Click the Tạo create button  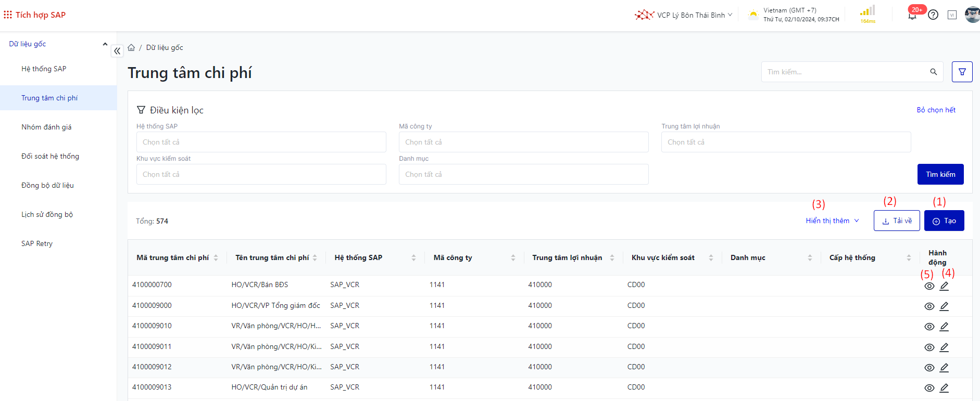(x=944, y=221)
